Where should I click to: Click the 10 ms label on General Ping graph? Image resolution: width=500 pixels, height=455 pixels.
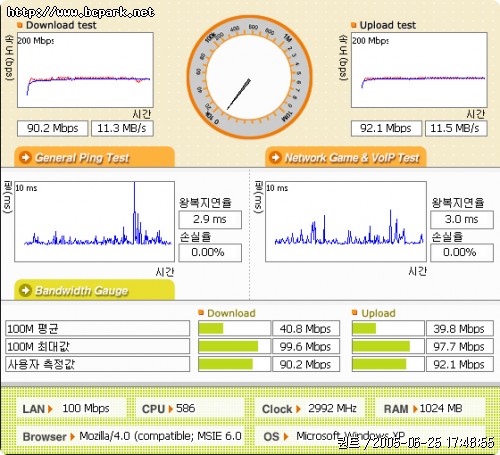point(26,188)
